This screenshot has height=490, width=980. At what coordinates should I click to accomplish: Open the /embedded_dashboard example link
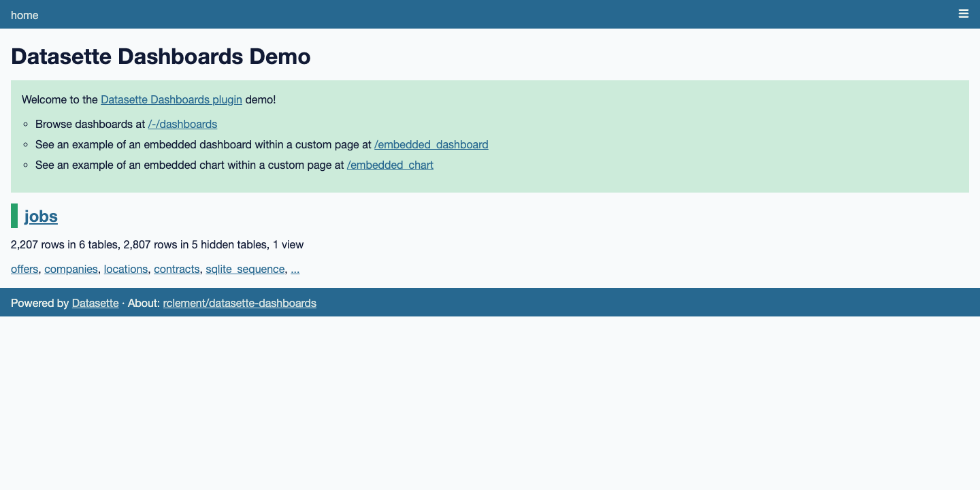[x=431, y=144]
